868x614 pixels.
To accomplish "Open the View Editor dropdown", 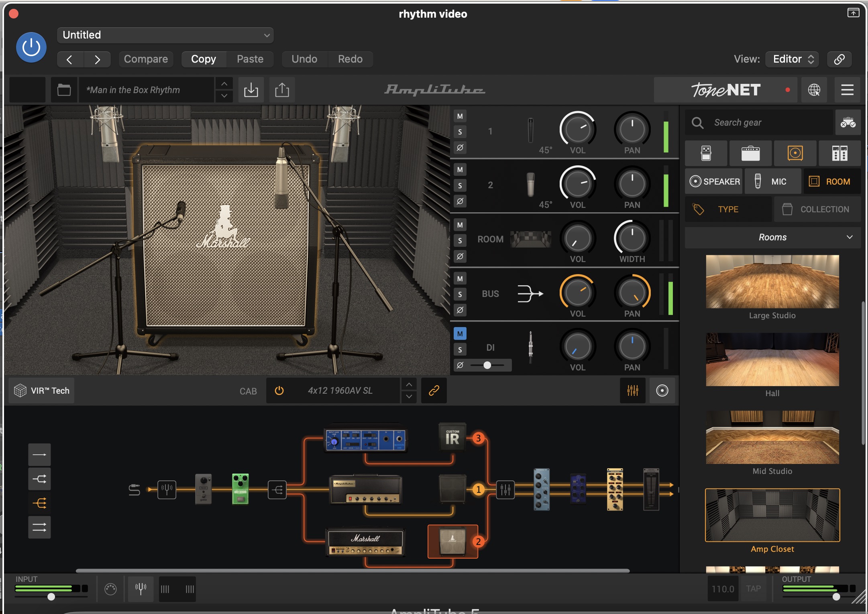I will 792,59.
